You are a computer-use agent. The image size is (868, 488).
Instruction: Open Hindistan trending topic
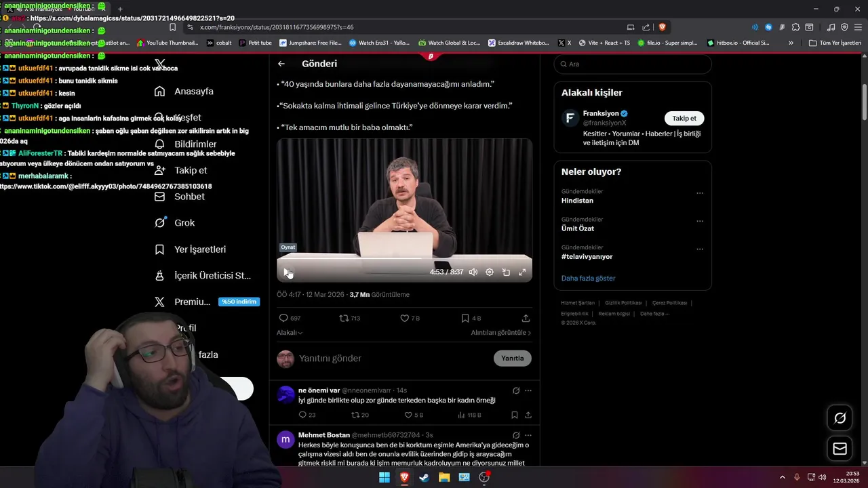[577, 201]
